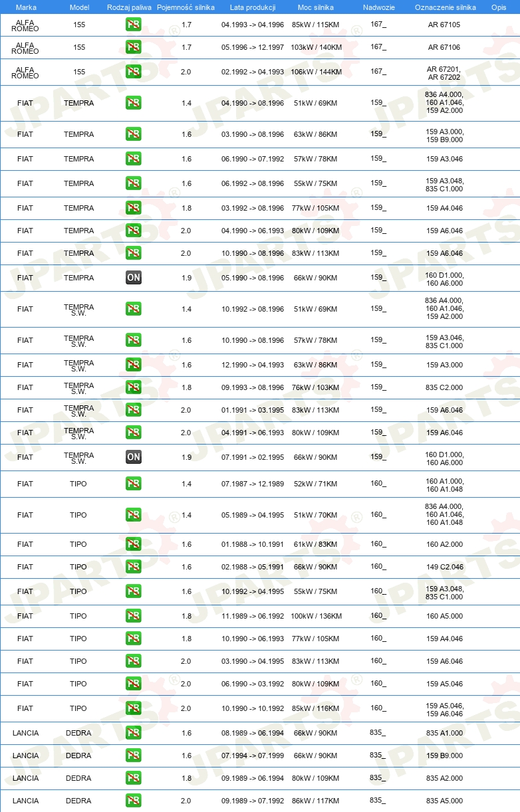Click the Nadwozie column header
The image size is (520, 812).
point(378,7)
